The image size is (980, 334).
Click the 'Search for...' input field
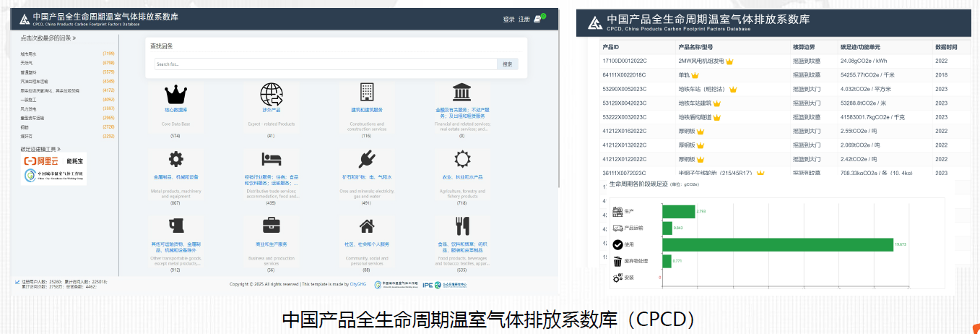click(326, 64)
